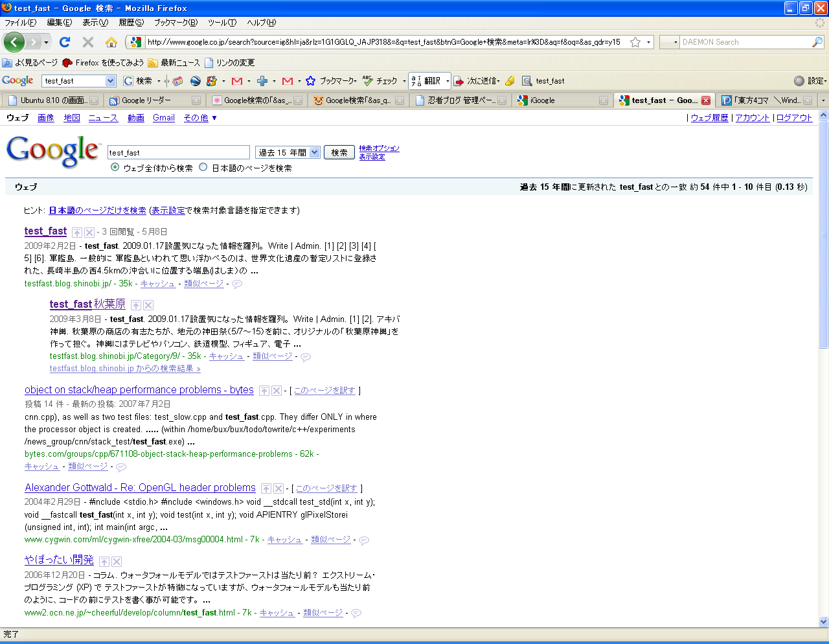
Task: Open Google Earth icon in Google Toolbar
Action: coord(195,81)
